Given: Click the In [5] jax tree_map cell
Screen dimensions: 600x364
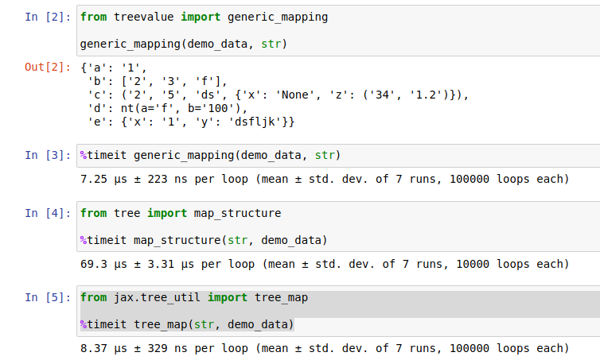Looking at the screenshot, I should 338,312.
